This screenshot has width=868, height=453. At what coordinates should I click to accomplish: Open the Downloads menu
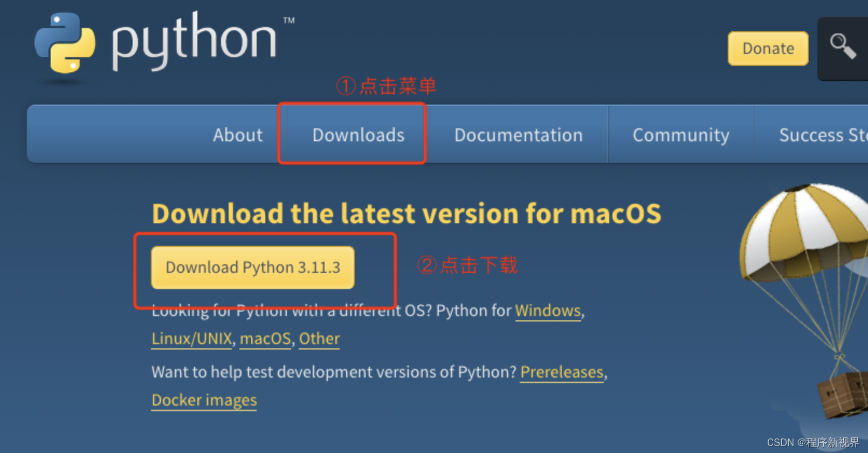pos(359,135)
